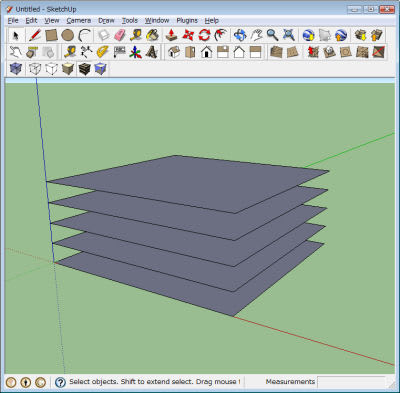
Task: Enable Shaded face style
Action: [68, 69]
